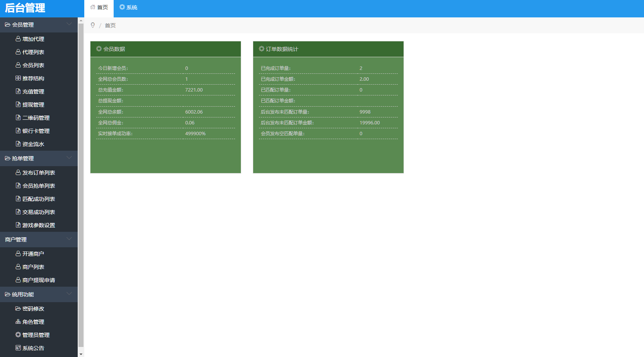
Task: Go to 游戏参数设置 settings
Action: click(39, 225)
